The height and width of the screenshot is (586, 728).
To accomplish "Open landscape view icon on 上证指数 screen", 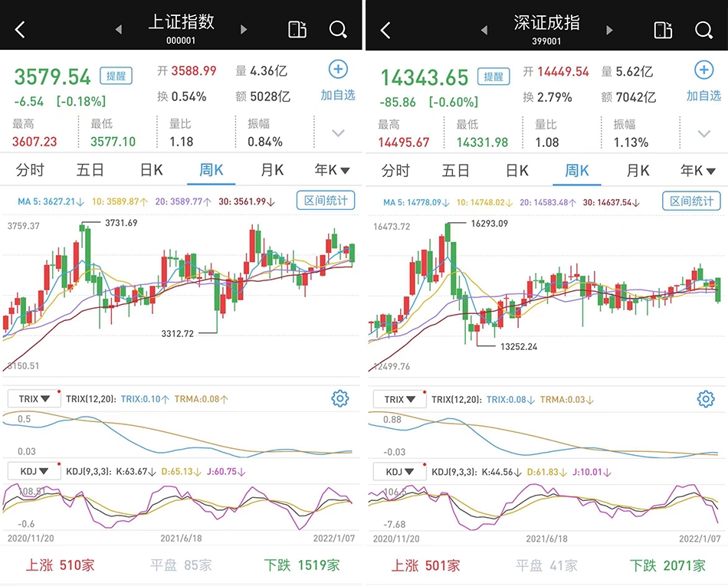I will tap(297, 30).
